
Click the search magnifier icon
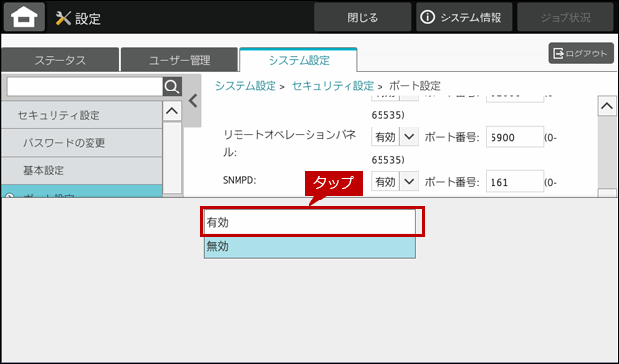click(x=171, y=87)
